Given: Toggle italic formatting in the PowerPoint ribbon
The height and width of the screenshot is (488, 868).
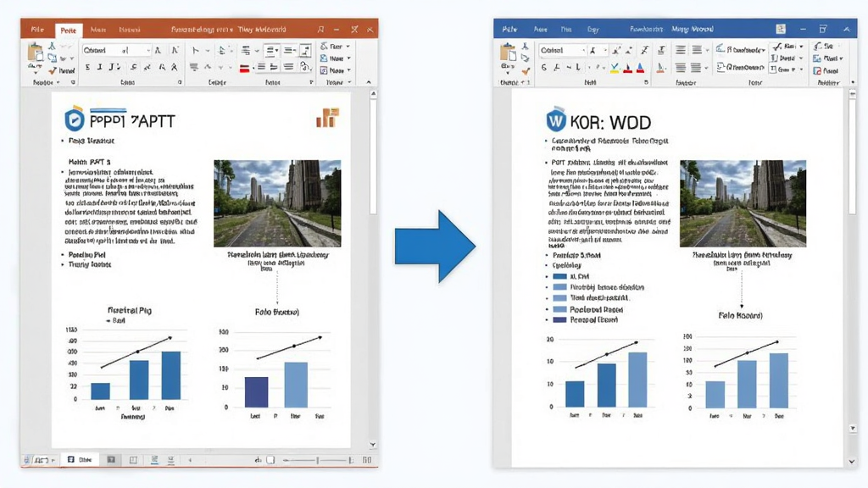Looking at the screenshot, I should pos(100,68).
